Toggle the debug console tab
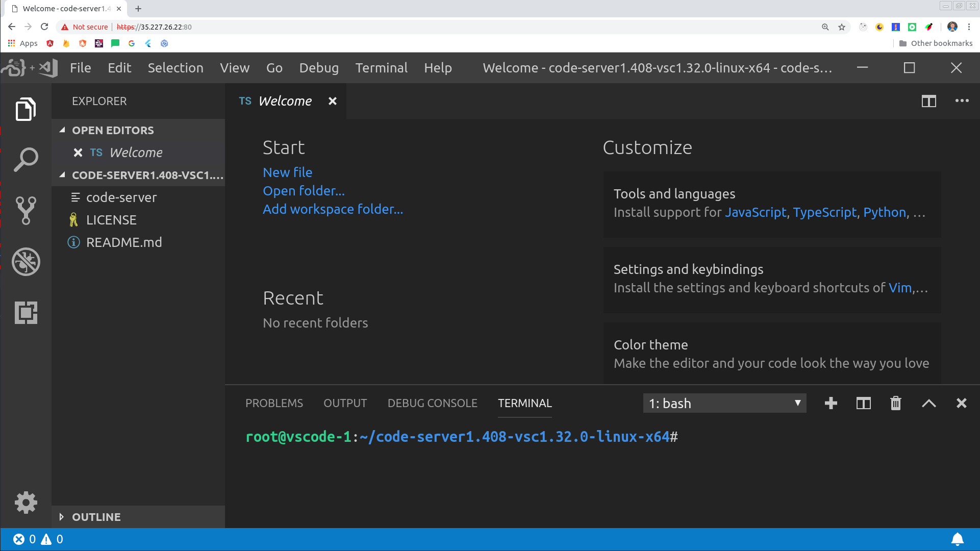 pyautogui.click(x=432, y=403)
